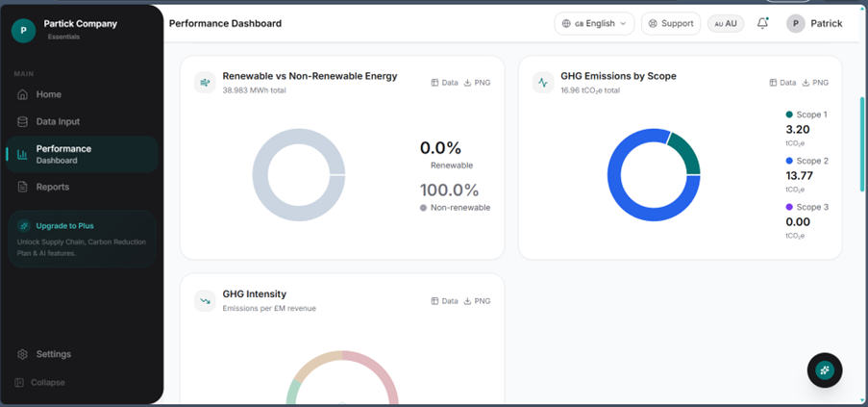The image size is (868, 407).
Task: Click the Home house icon in sidebar
Action: (23, 94)
